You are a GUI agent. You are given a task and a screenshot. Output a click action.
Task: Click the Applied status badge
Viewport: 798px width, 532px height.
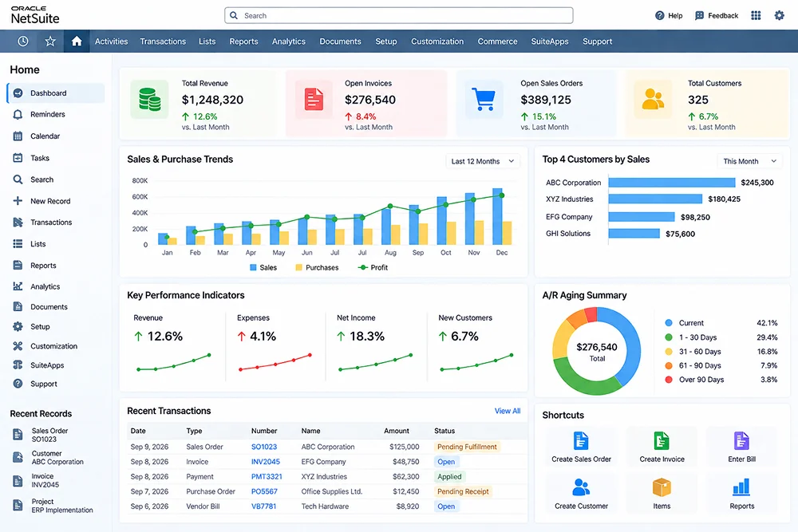(x=449, y=476)
